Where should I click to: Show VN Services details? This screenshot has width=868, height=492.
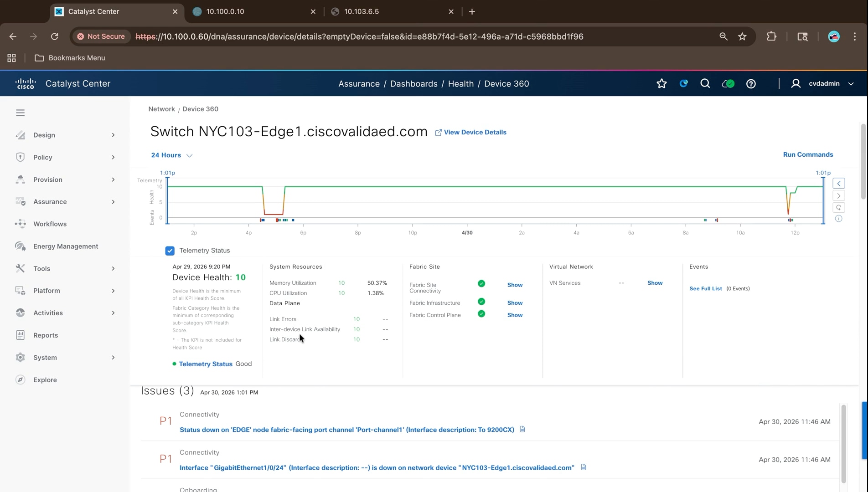click(x=655, y=283)
